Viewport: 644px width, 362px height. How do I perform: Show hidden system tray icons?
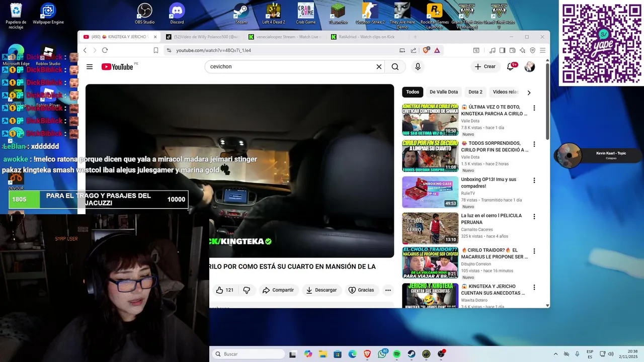pos(555,354)
